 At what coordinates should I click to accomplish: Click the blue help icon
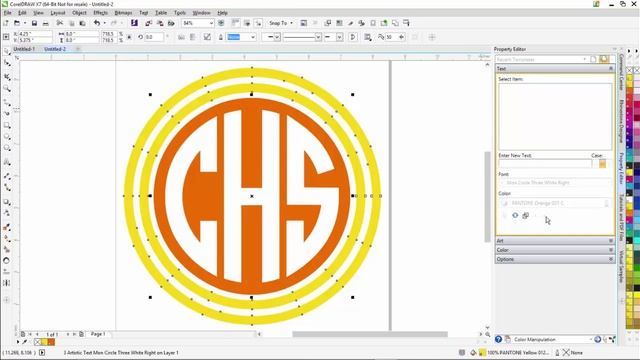point(498,339)
